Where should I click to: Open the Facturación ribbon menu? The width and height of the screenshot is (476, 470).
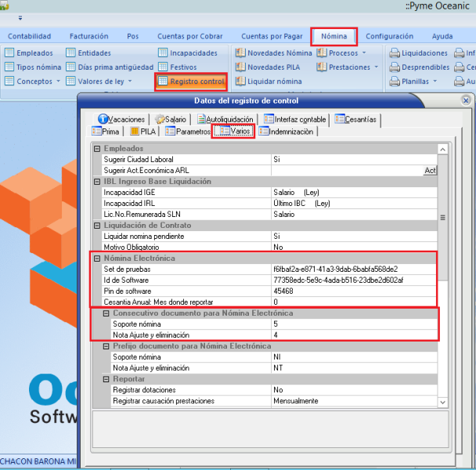point(88,36)
